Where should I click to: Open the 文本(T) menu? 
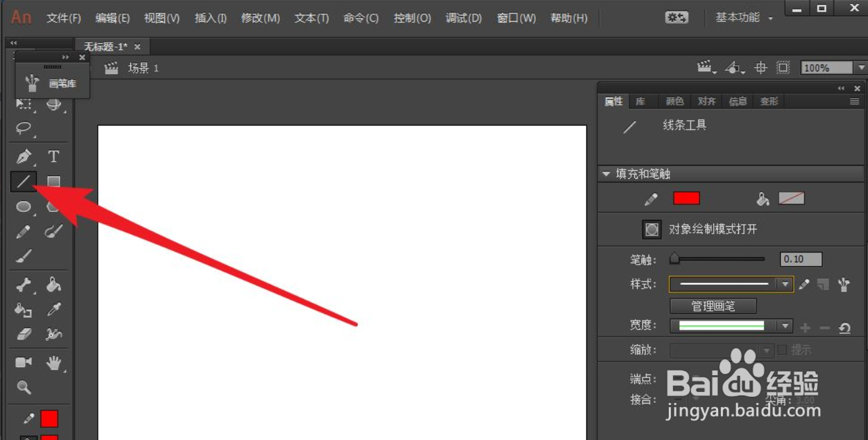pyautogui.click(x=311, y=18)
